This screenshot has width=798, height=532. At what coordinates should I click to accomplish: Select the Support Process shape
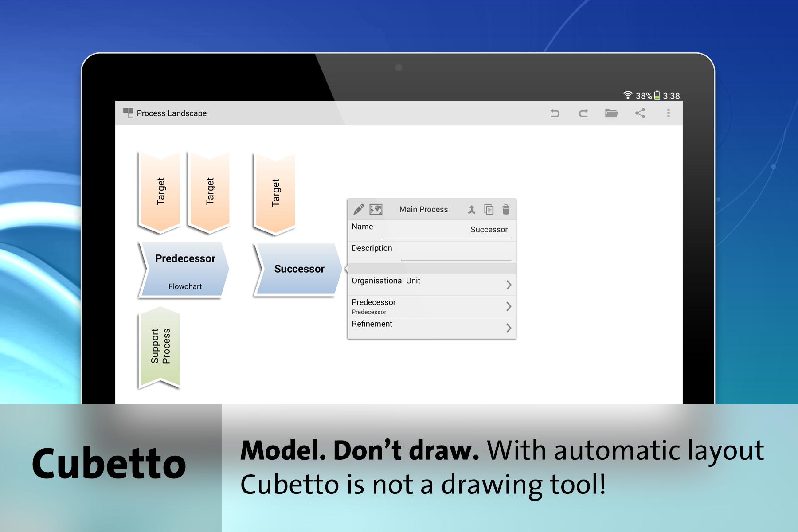point(160,348)
